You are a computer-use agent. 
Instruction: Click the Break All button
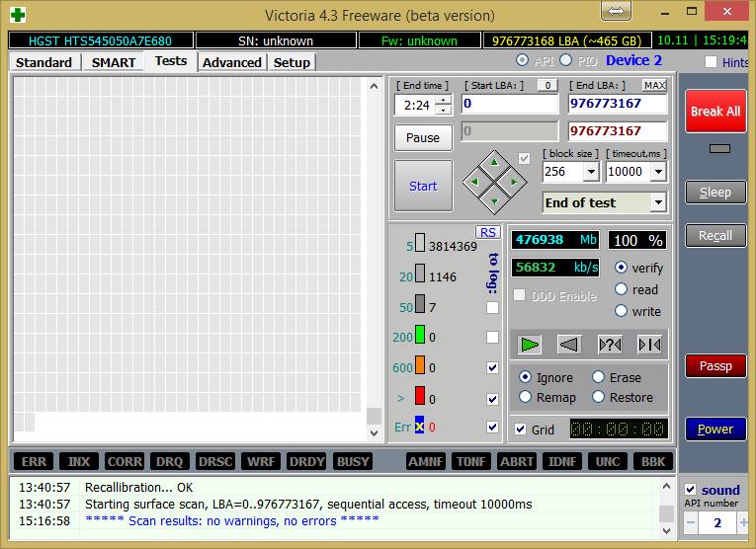click(x=714, y=112)
